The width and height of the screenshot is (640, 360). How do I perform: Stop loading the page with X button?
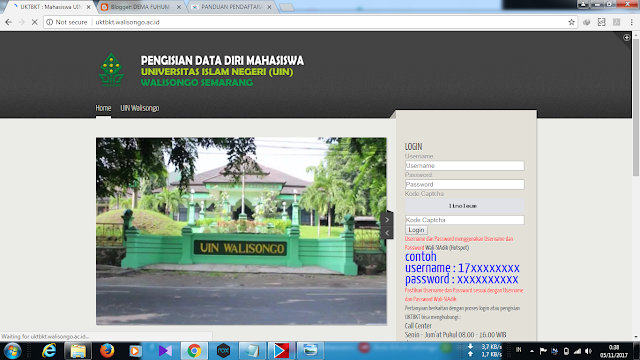click(x=35, y=22)
